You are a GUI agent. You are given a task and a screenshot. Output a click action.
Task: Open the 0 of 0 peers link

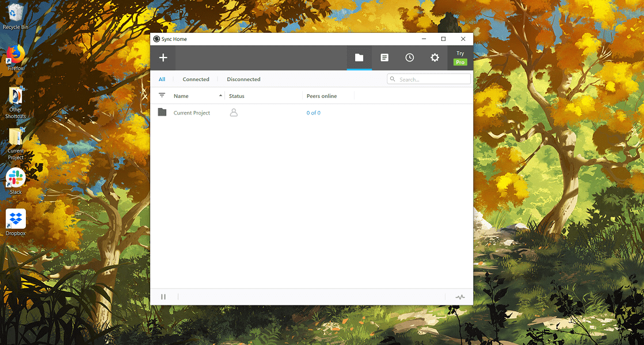pos(314,113)
